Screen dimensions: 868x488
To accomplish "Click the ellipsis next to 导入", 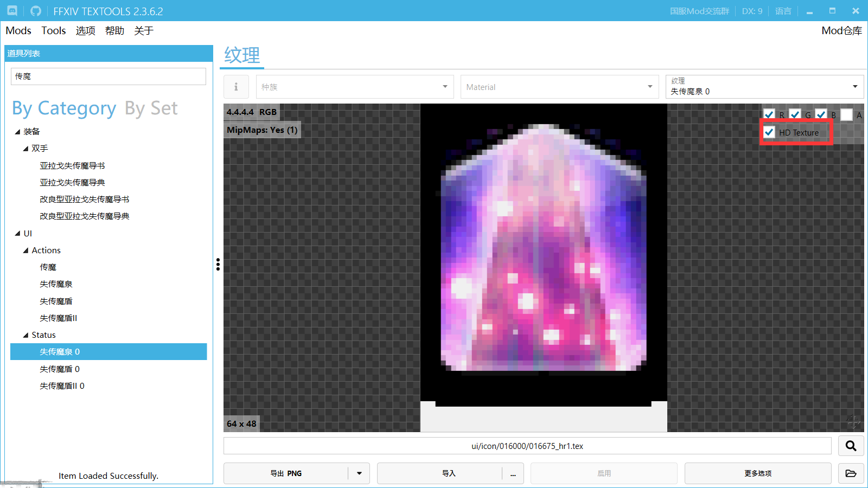I will (x=513, y=473).
